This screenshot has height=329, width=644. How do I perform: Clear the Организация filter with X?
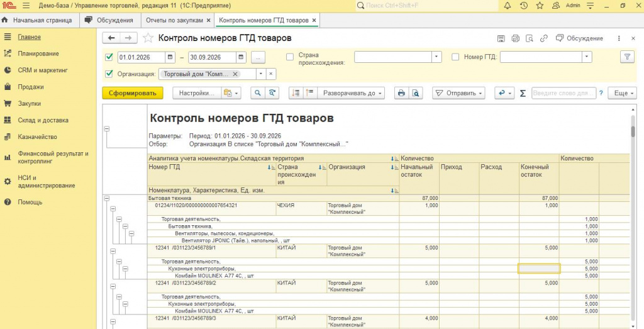tap(270, 74)
